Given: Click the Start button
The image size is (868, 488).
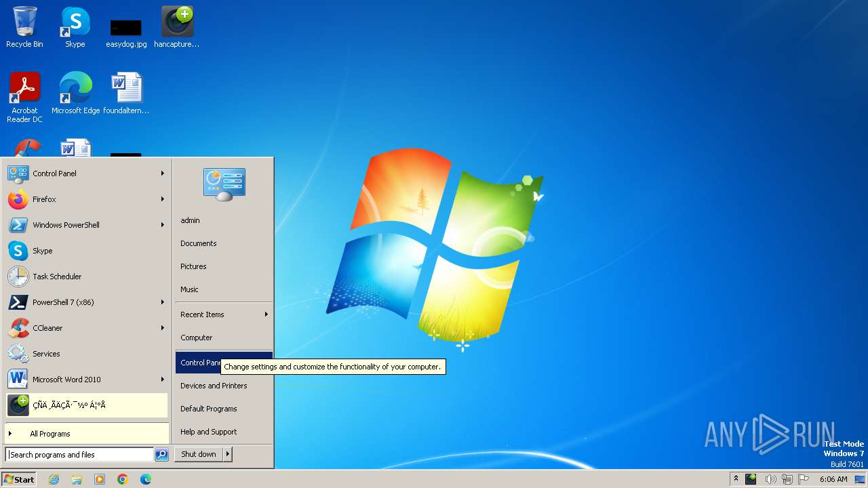Looking at the screenshot, I should [19, 479].
